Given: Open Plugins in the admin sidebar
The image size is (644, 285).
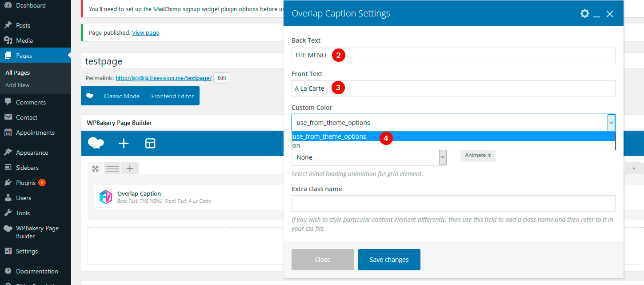Looking at the screenshot, I should (x=26, y=183).
